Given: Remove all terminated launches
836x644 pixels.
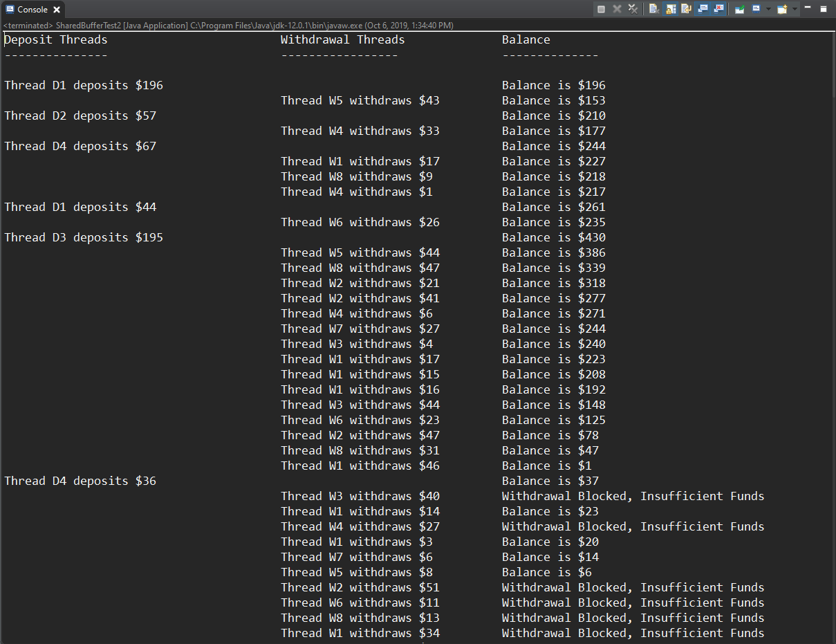Looking at the screenshot, I should [x=633, y=9].
